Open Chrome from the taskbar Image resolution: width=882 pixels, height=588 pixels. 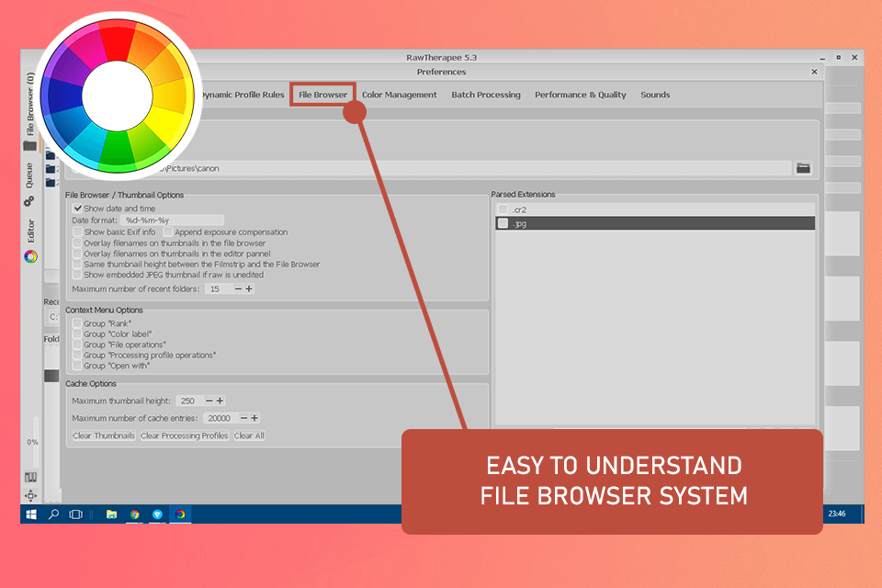coord(134,514)
